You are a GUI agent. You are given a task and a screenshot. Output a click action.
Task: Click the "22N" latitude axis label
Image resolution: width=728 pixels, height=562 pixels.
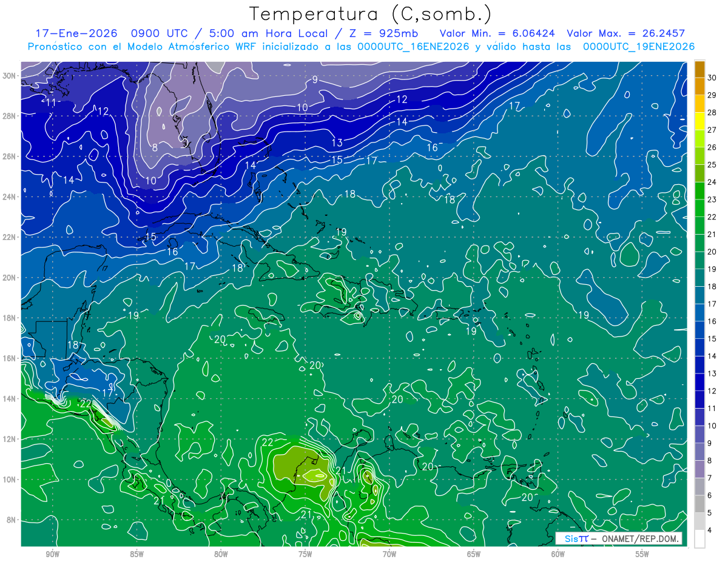[10, 237]
